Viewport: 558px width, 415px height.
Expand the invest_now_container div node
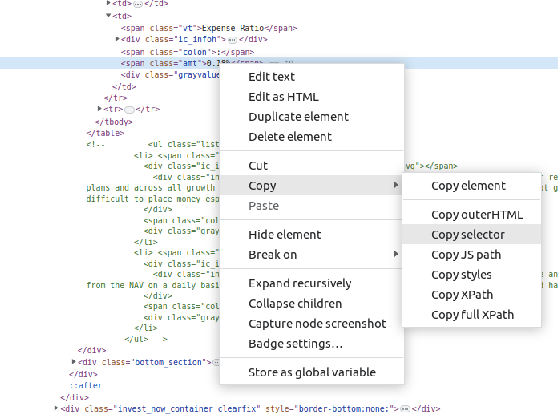(x=56, y=408)
